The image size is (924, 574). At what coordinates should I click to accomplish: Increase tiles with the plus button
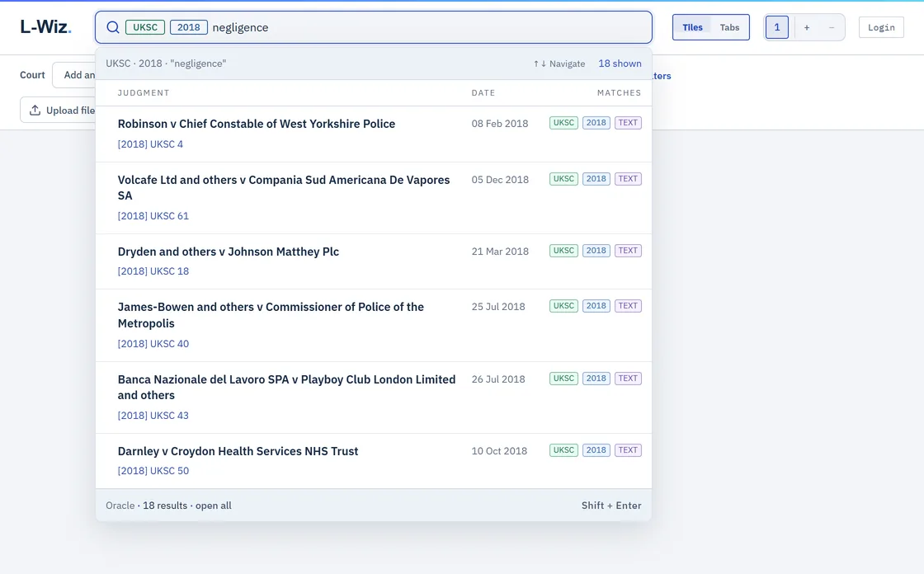click(x=807, y=27)
